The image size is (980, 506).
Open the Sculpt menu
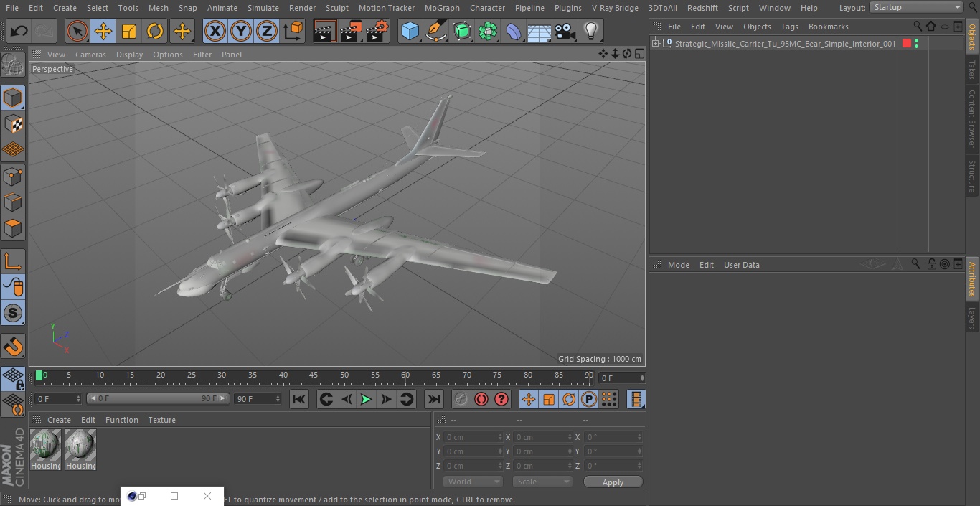point(336,8)
